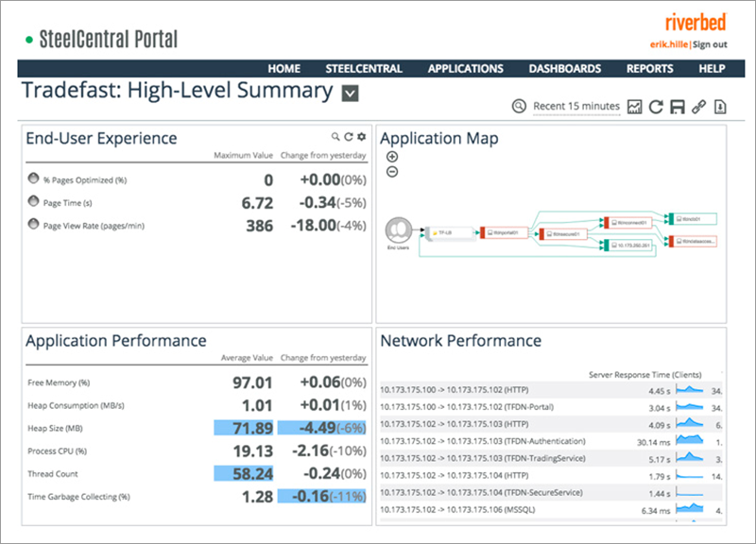Click the Page Time value 6.72
The width and height of the screenshot is (756, 544).
[x=257, y=203]
